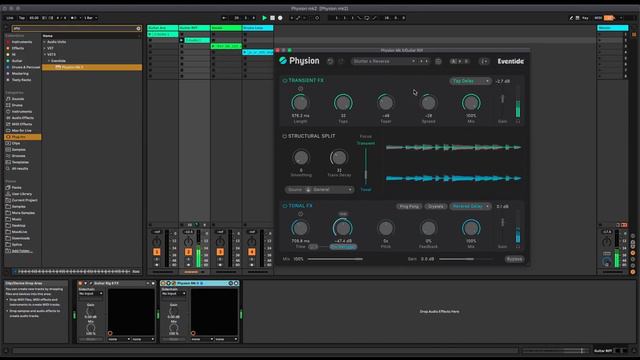Redo the last change in Physion

click(341, 61)
